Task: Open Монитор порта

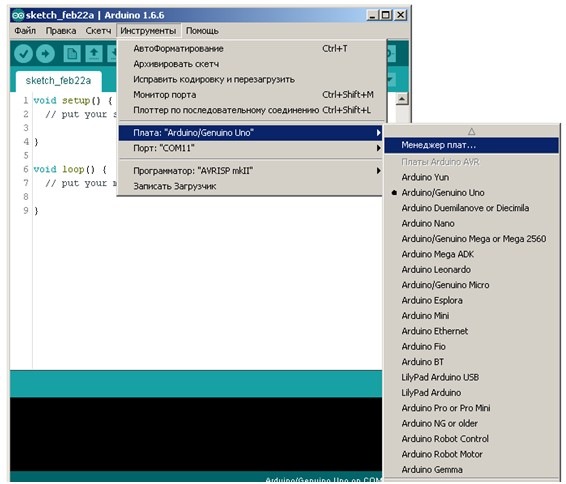Action: 251,95
